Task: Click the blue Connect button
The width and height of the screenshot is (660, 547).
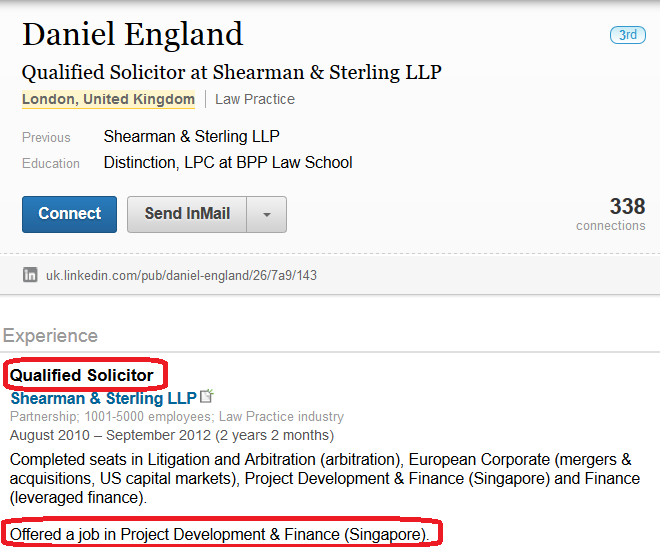Action: coord(69,214)
